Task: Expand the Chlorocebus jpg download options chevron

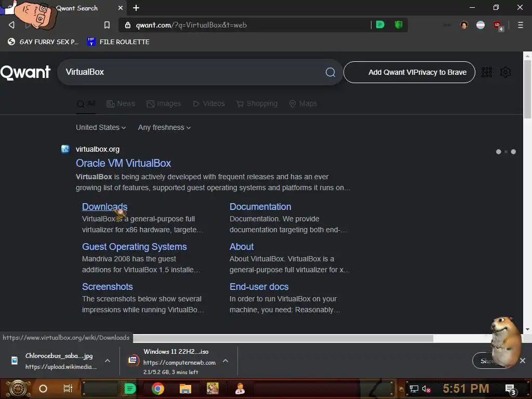Action: [107, 361]
